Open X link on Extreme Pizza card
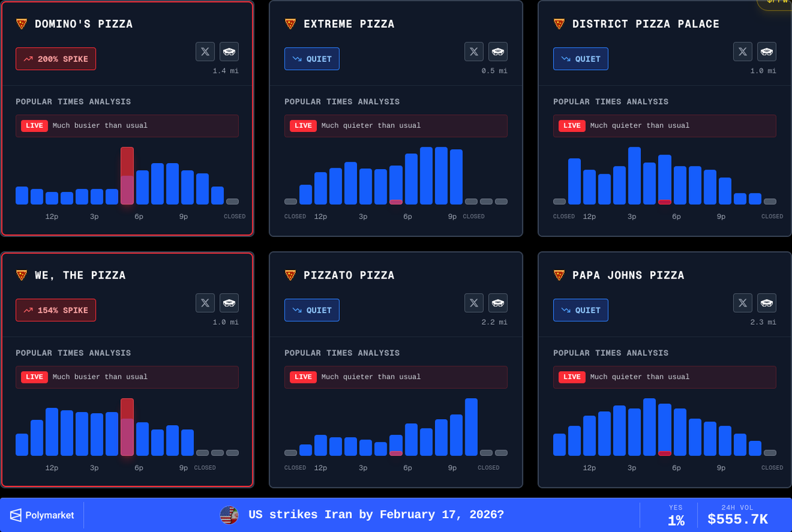The height and width of the screenshot is (532, 792). point(474,51)
